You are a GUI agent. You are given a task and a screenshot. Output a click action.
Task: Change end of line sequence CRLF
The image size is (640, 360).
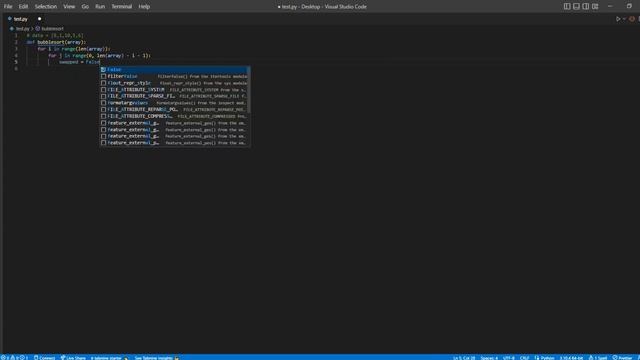pos(524,358)
